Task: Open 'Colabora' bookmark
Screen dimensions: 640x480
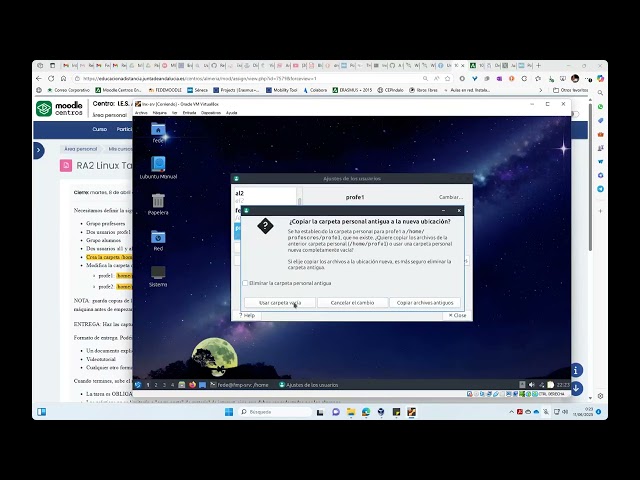Action: click(315, 90)
